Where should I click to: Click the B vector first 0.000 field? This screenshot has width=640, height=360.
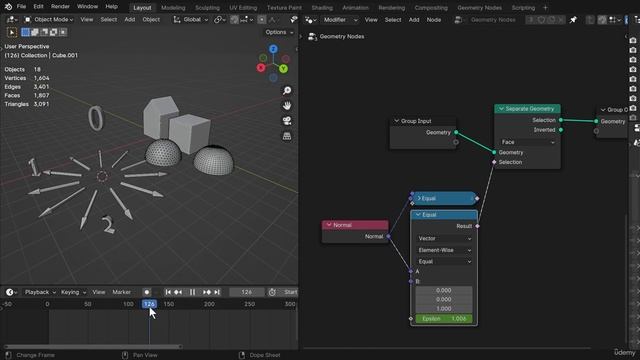point(444,291)
